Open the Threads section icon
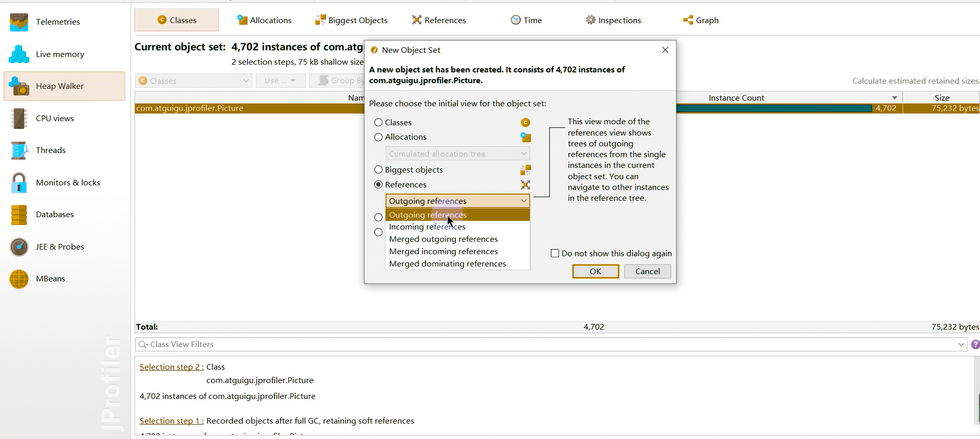Image resolution: width=980 pixels, height=439 pixels. [19, 150]
